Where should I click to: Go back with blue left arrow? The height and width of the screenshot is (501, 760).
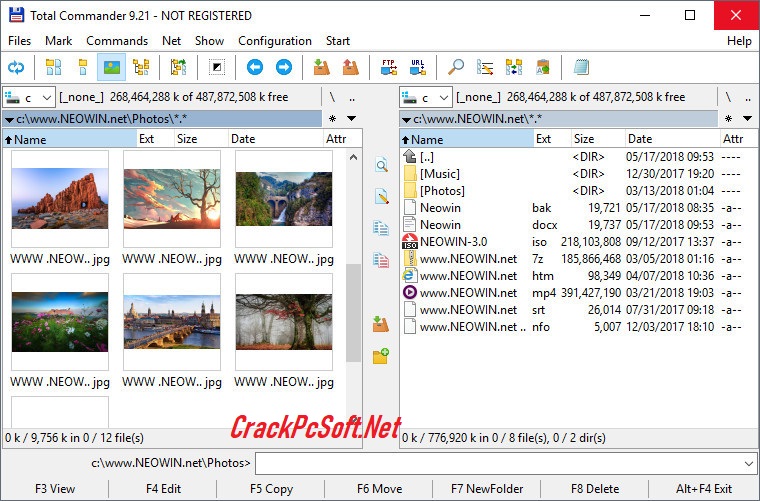pyautogui.click(x=255, y=67)
